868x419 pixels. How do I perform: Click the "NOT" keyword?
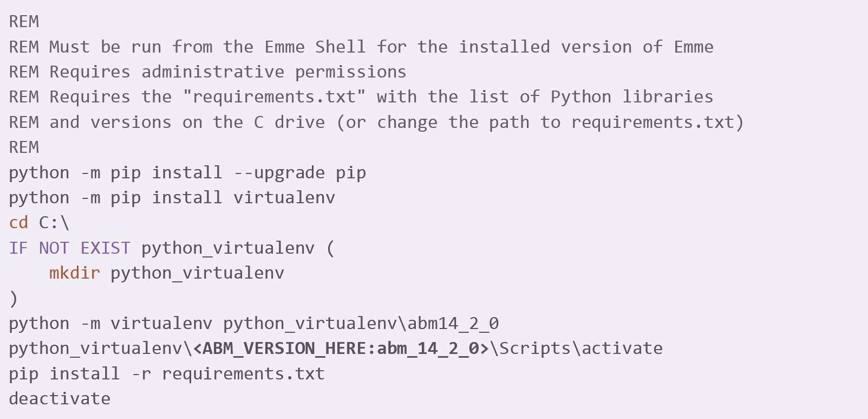point(54,248)
